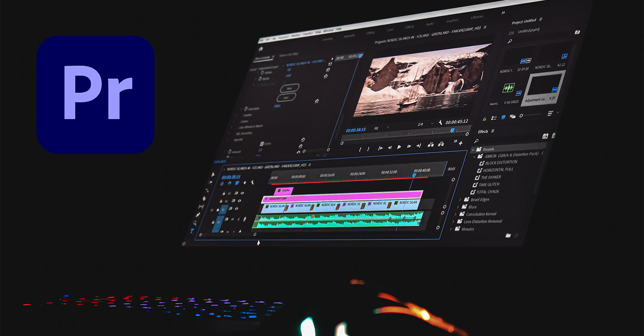
Task: Click the Project panel search magnifier
Action: pyautogui.click(x=510, y=41)
